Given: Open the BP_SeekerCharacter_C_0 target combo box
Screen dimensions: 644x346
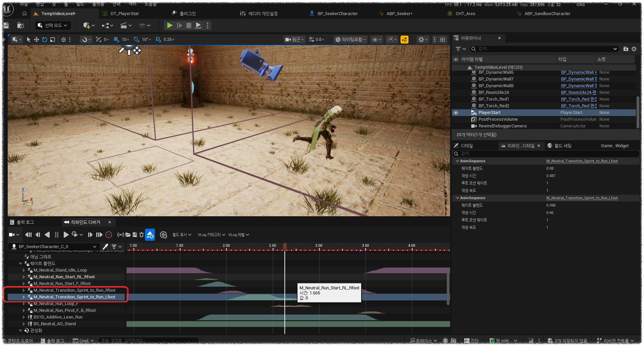Looking at the screenshot, I should (x=54, y=247).
